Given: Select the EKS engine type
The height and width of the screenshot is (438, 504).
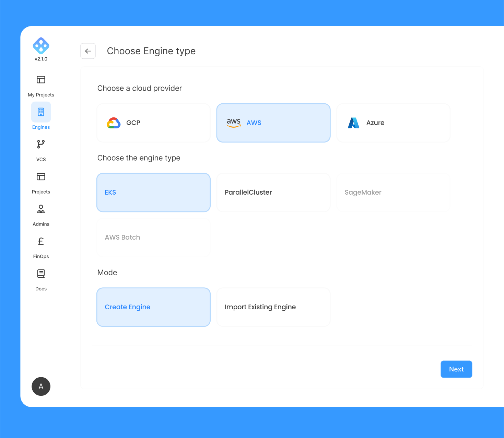Looking at the screenshot, I should [x=153, y=193].
